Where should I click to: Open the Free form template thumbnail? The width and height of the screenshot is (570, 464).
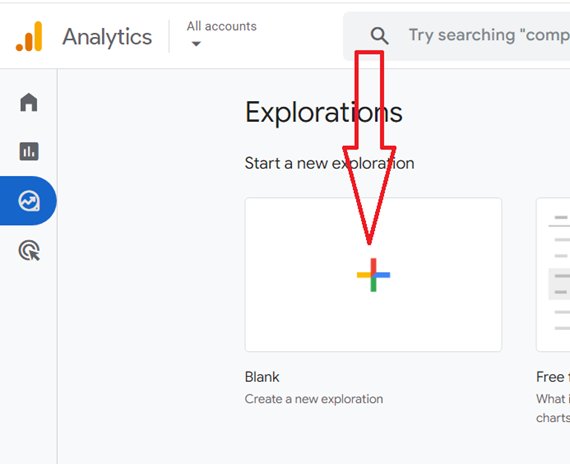553,275
